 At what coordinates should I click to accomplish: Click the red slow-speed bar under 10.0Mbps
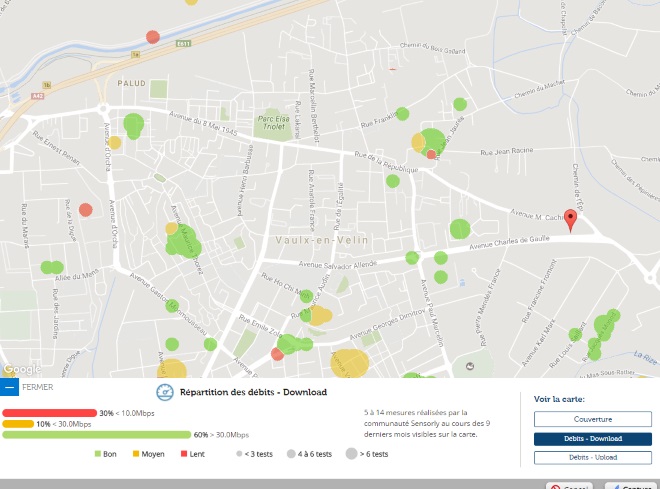point(49,413)
